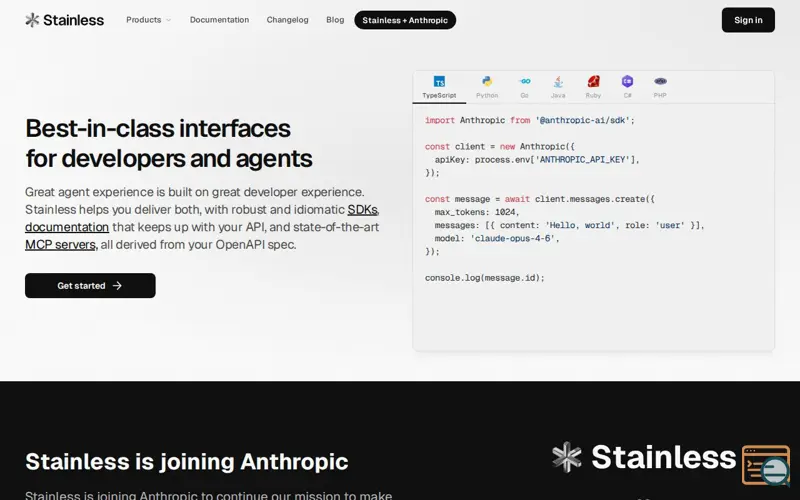Follow the documentation hyperlink in paragraph

click(67, 227)
